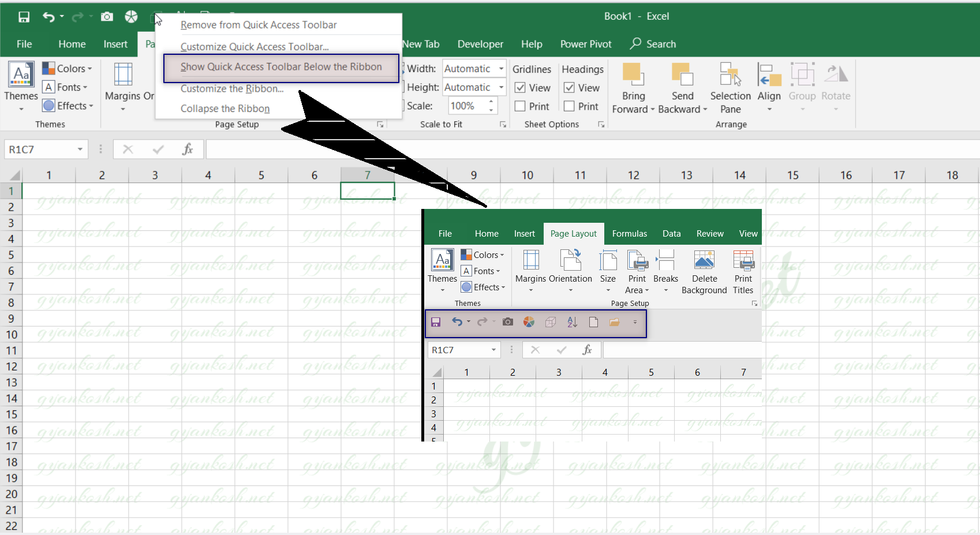Click Delete Background icon in the inset ribbon
Viewport: 980px width, 535px height.
pyautogui.click(x=704, y=260)
